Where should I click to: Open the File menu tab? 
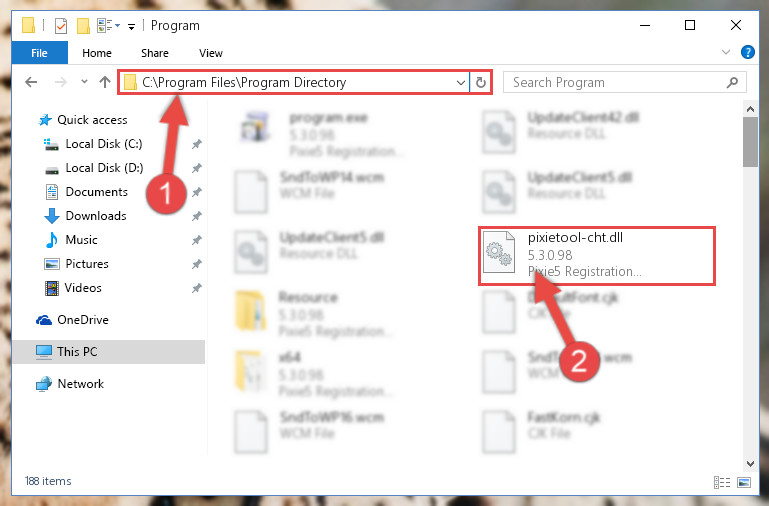click(x=39, y=53)
